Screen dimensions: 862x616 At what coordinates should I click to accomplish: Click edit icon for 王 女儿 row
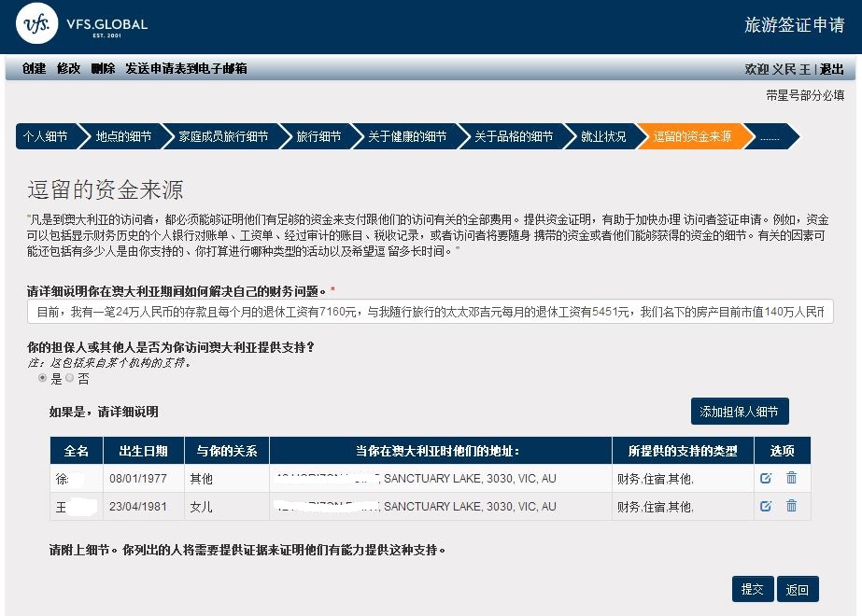[766, 506]
